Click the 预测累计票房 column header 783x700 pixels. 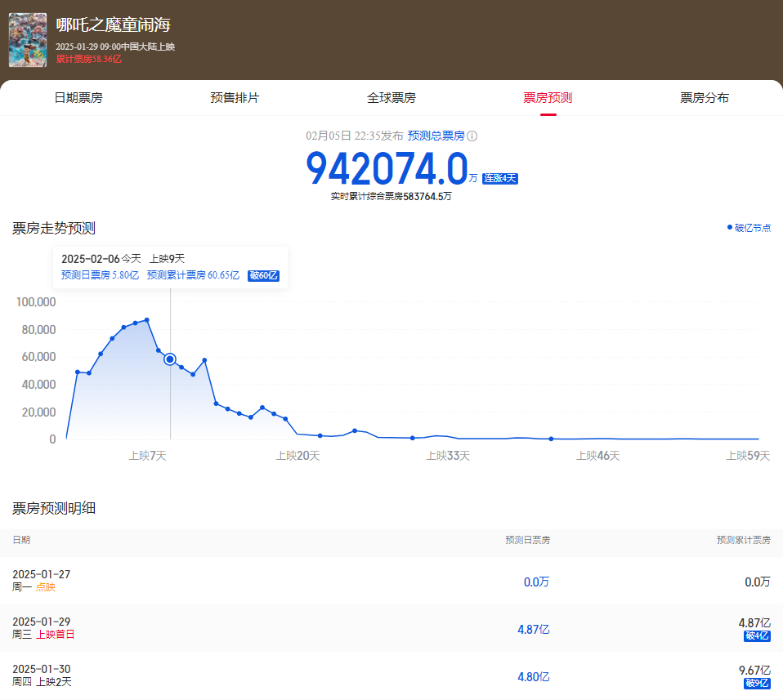click(743, 541)
